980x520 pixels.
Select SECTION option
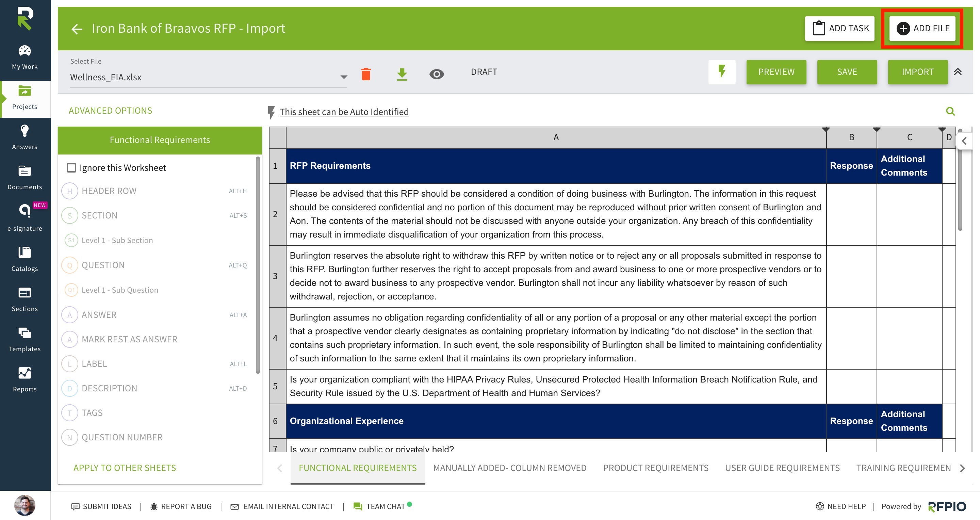[x=155, y=216]
